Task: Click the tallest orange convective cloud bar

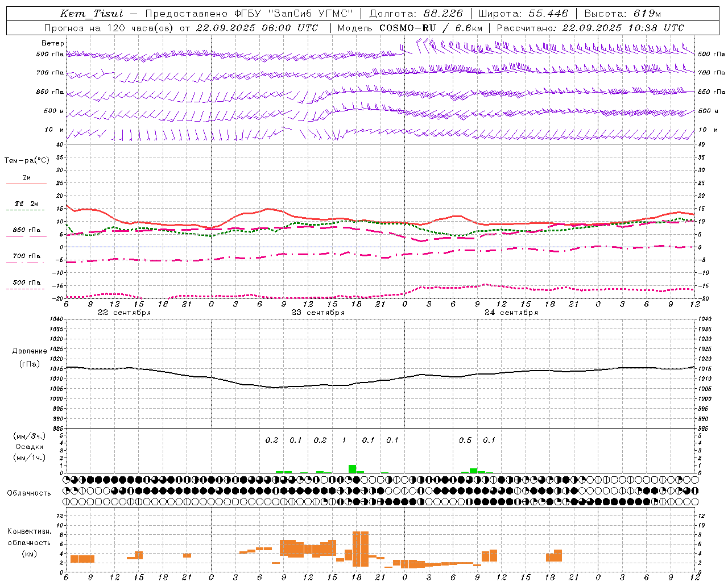Action: coord(361,549)
